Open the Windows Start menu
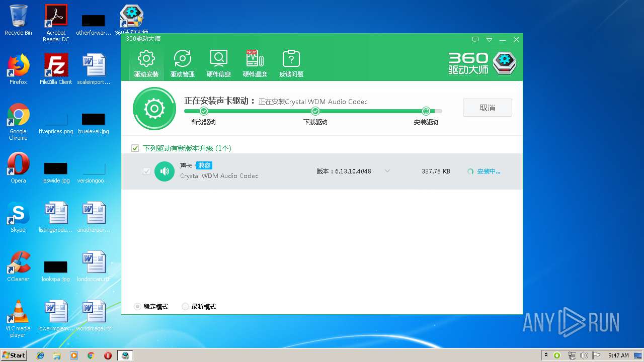The image size is (644, 362). point(14,355)
